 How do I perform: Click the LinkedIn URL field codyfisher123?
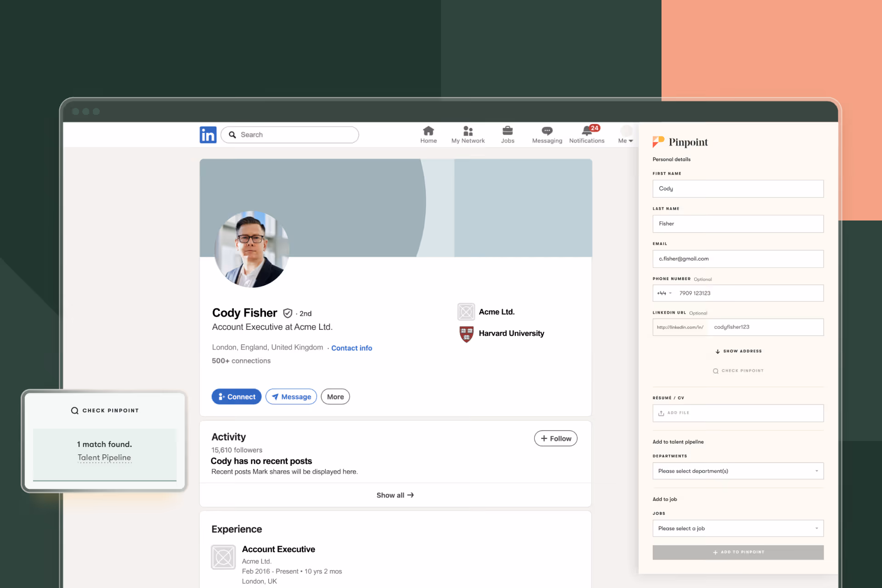coord(766,327)
